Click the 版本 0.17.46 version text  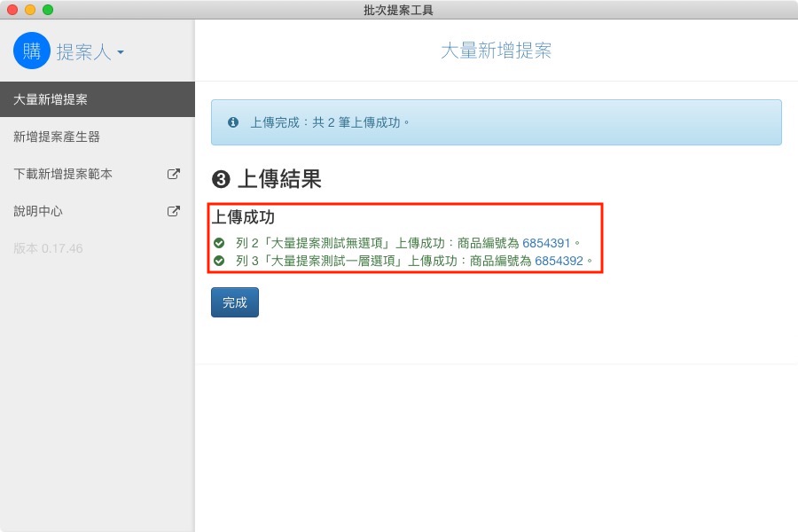click(x=48, y=248)
